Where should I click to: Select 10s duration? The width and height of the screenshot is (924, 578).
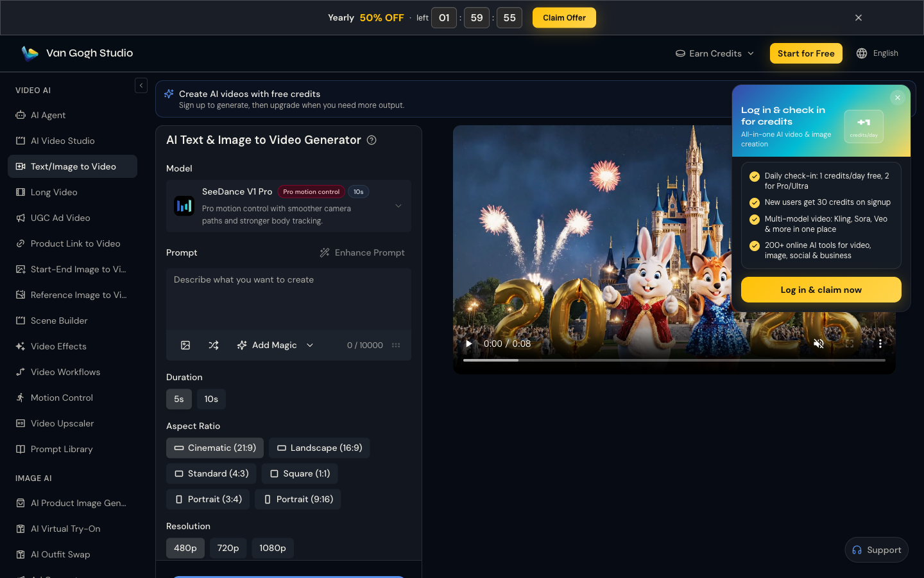click(x=211, y=399)
